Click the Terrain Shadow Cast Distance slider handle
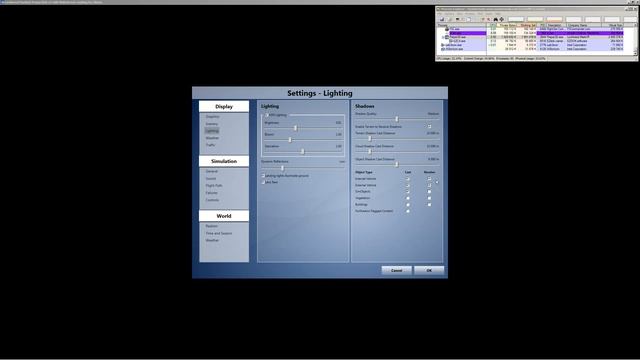640x360 pixels. 370,139
